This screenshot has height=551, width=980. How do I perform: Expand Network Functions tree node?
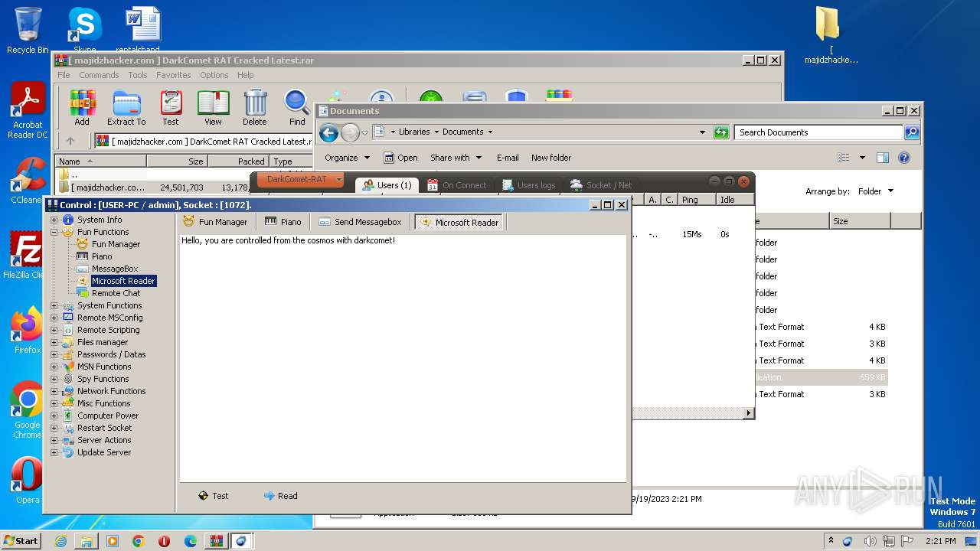[x=54, y=391]
